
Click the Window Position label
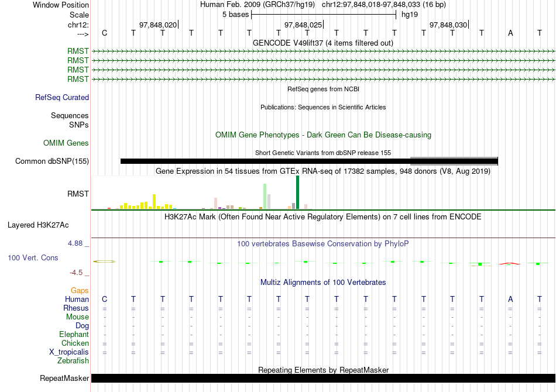click(61, 5)
